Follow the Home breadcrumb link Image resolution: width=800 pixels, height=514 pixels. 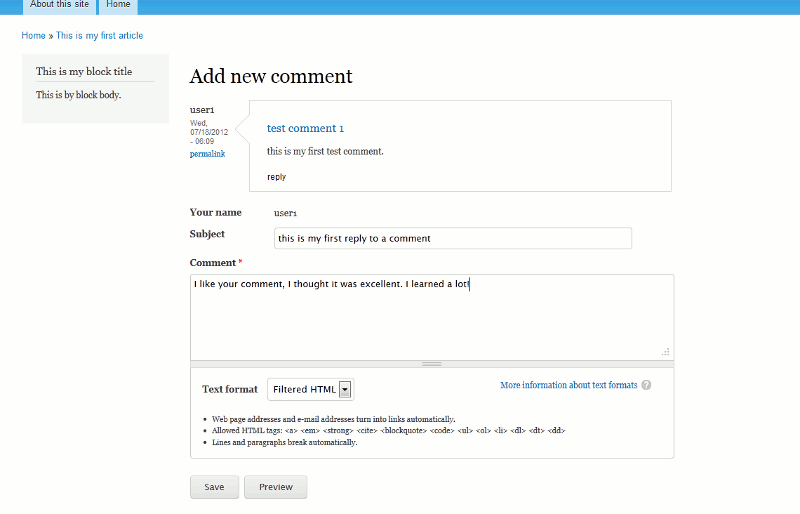point(33,35)
